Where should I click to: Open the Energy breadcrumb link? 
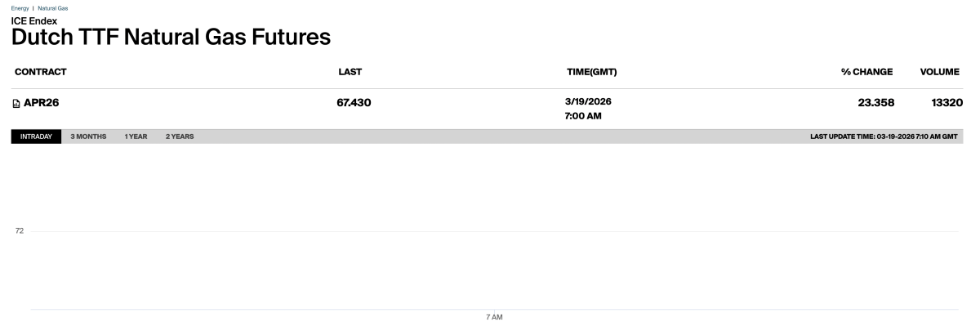(18, 7)
